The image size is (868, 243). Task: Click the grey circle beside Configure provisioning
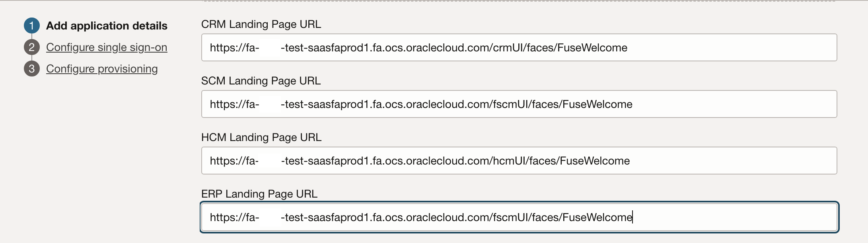point(33,69)
